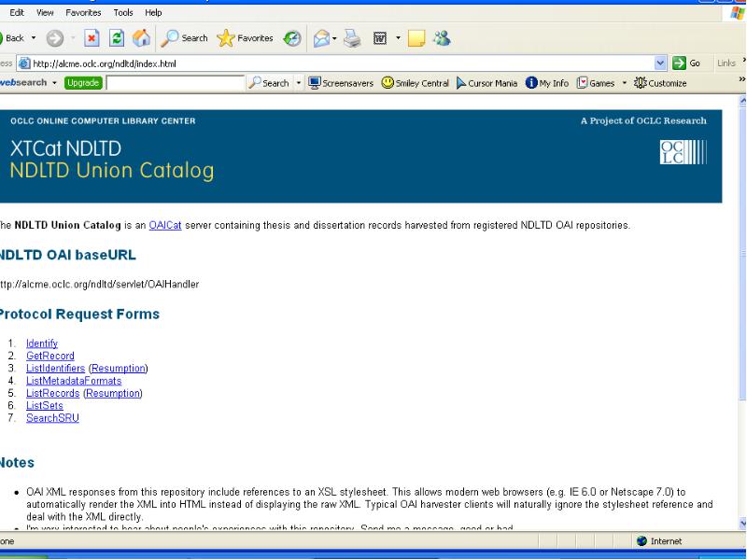The image size is (747, 560).
Task: Open the View menu
Action: pos(45,13)
